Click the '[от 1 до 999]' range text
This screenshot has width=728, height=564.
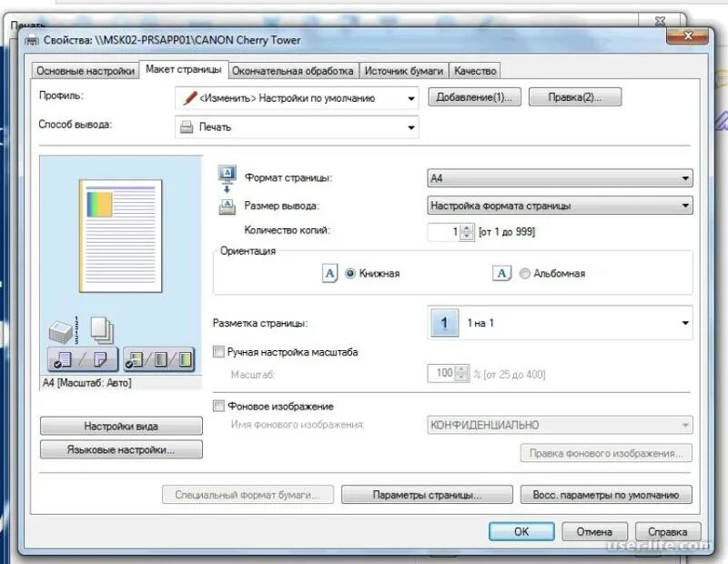(507, 232)
